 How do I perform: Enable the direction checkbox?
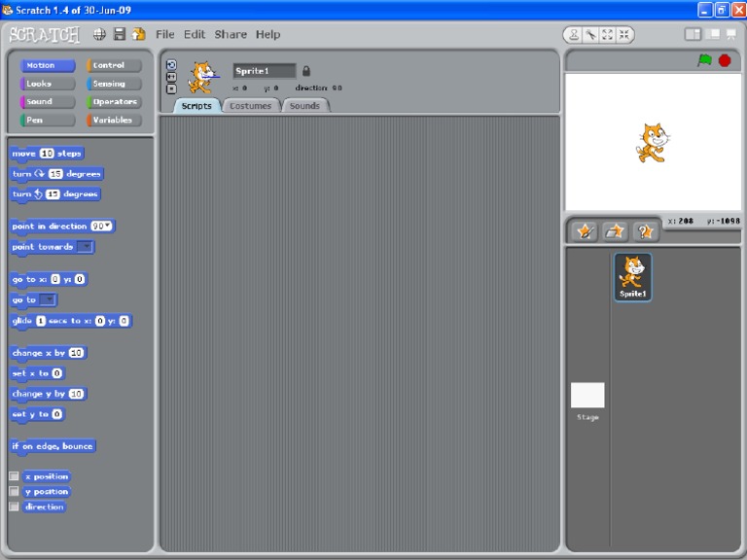14,507
